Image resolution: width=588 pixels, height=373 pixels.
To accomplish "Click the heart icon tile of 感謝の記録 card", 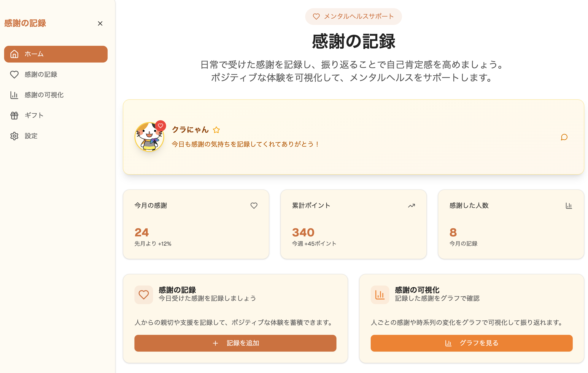I will (144, 295).
